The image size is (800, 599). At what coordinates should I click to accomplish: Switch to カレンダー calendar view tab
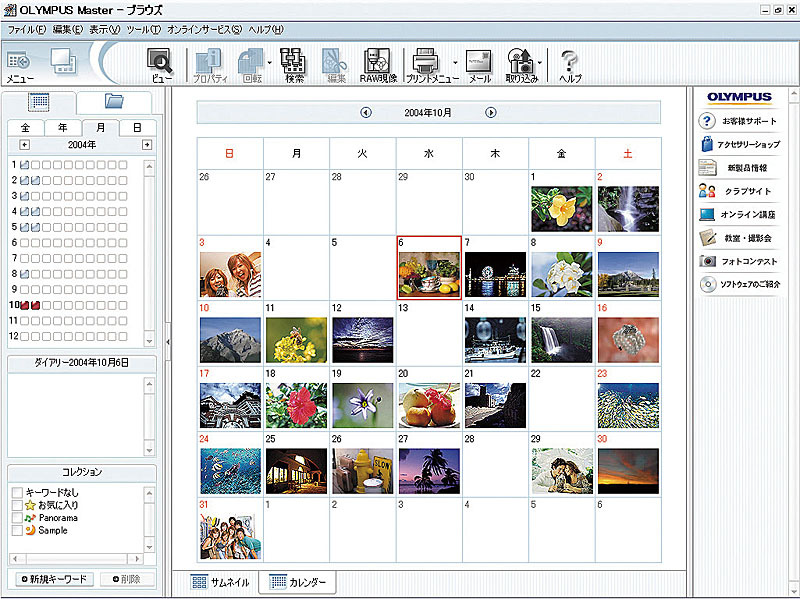click(x=297, y=582)
